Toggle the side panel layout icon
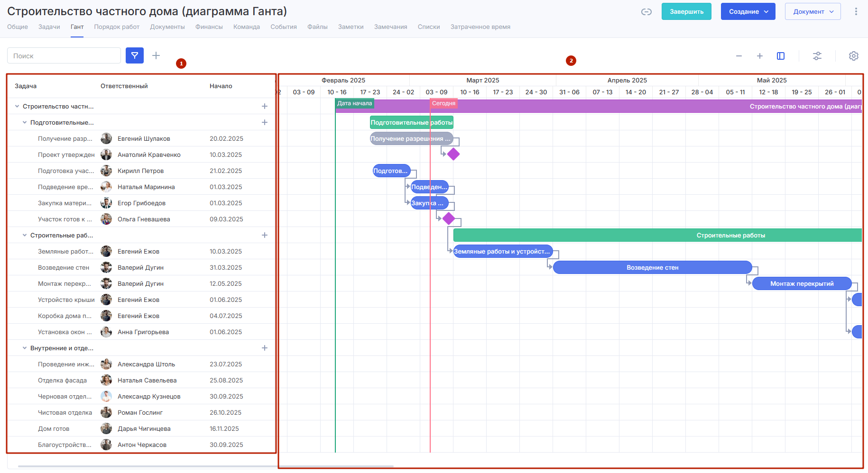Image resolution: width=868 pixels, height=473 pixels. [781, 56]
